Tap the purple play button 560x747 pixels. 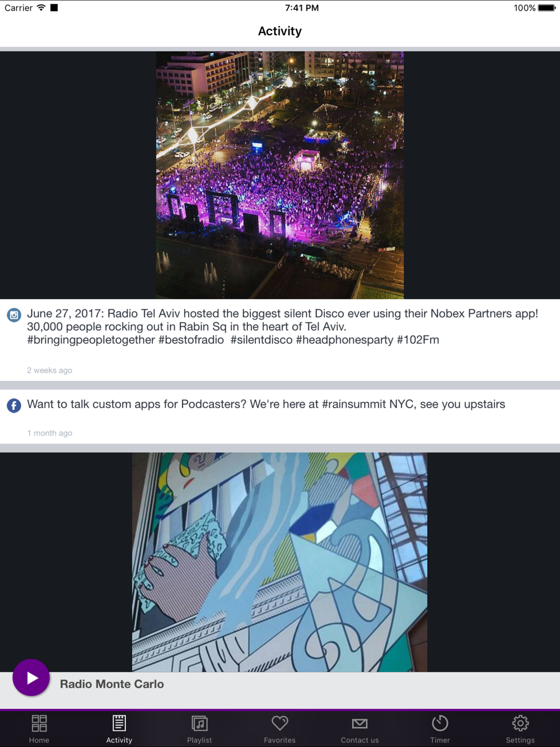(x=31, y=678)
